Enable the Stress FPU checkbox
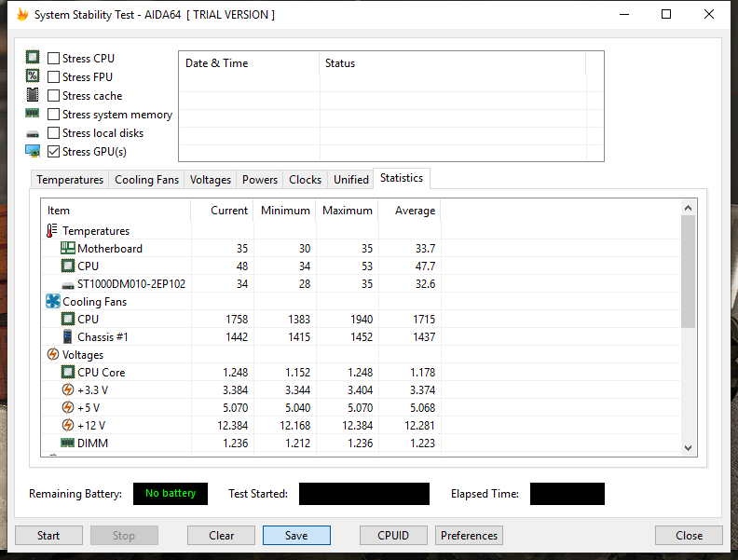This screenshot has width=738, height=560. (54, 76)
